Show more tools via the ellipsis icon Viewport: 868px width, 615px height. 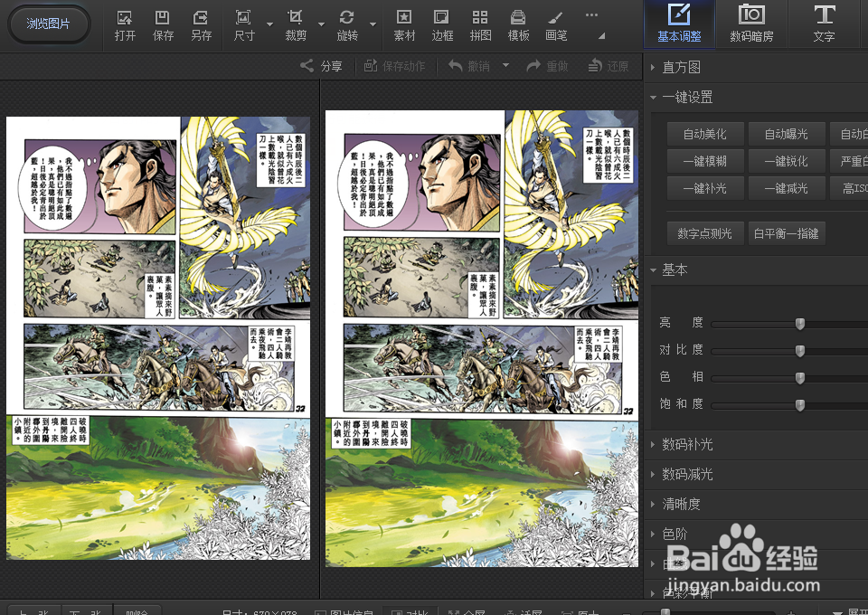tap(591, 15)
